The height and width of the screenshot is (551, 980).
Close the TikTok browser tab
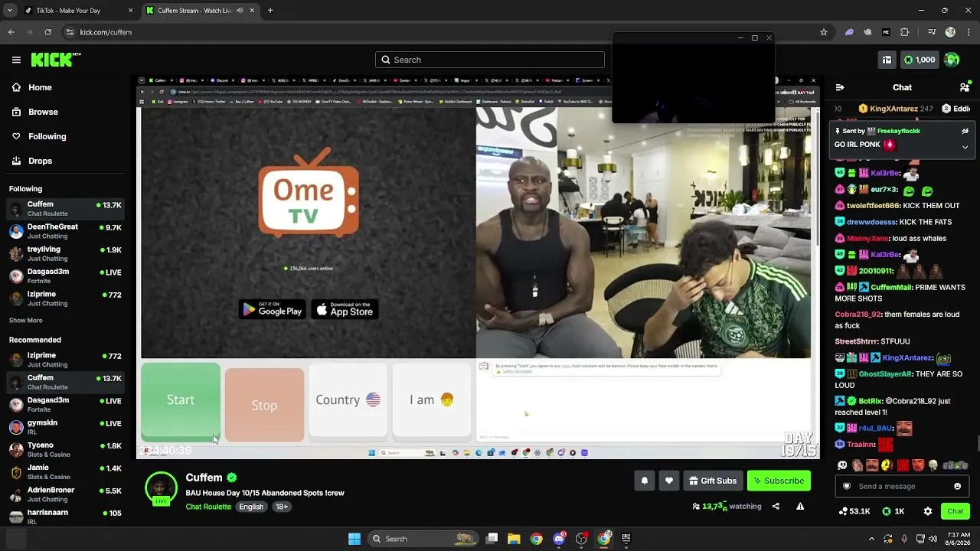(x=130, y=11)
